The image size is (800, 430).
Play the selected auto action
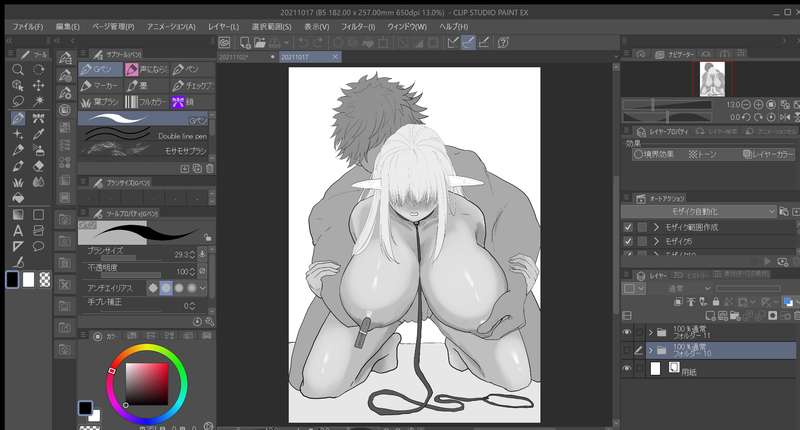pyautogui.click(x=767, y=261)
